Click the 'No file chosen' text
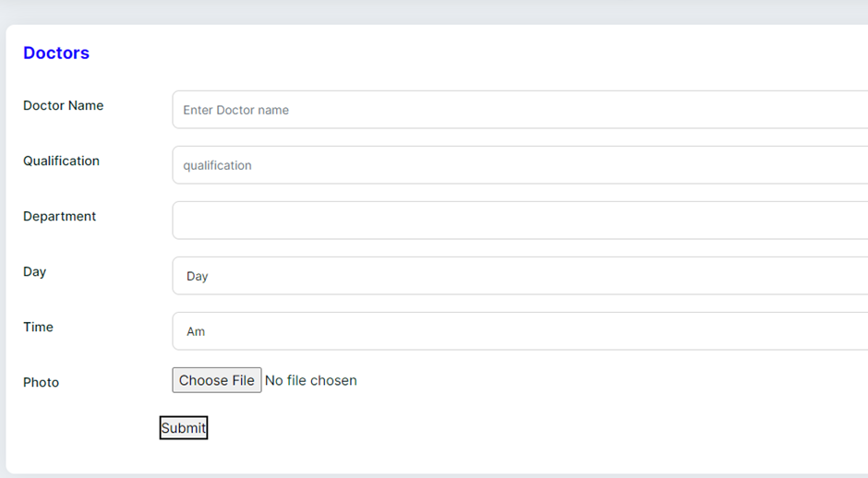Screen dimensions: 868x478 point(310,380)
